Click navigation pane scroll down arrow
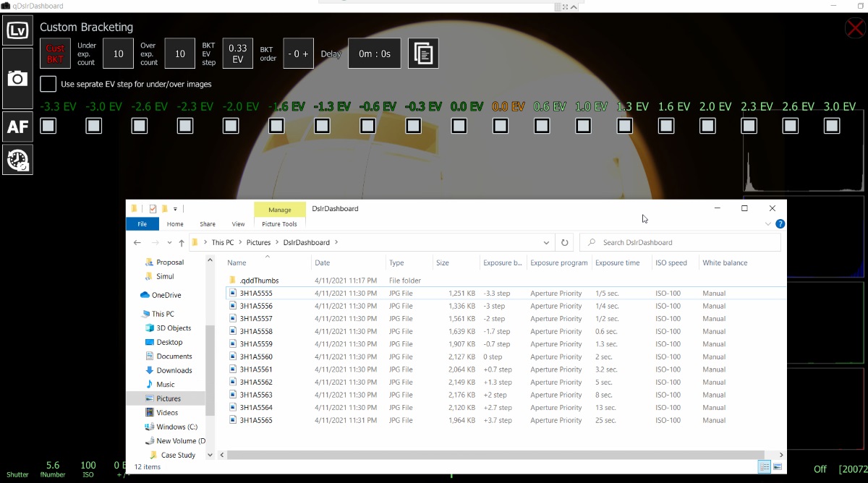 point(210,455)
